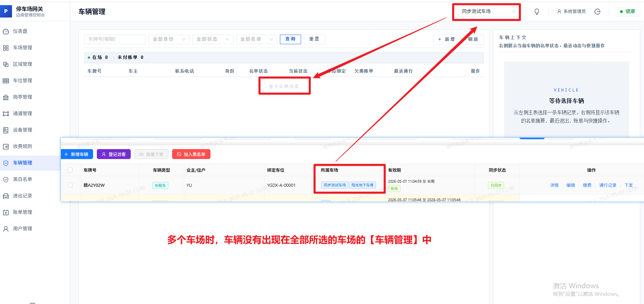Click the table icon beside 车位管理
This screenshot has width=644, height=304.
pos(6,81)
